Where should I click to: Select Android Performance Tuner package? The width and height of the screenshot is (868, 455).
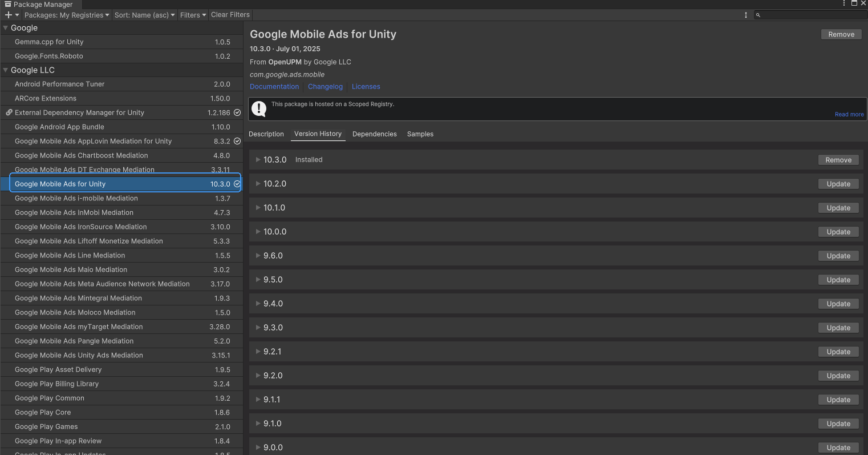pos(121,84)
